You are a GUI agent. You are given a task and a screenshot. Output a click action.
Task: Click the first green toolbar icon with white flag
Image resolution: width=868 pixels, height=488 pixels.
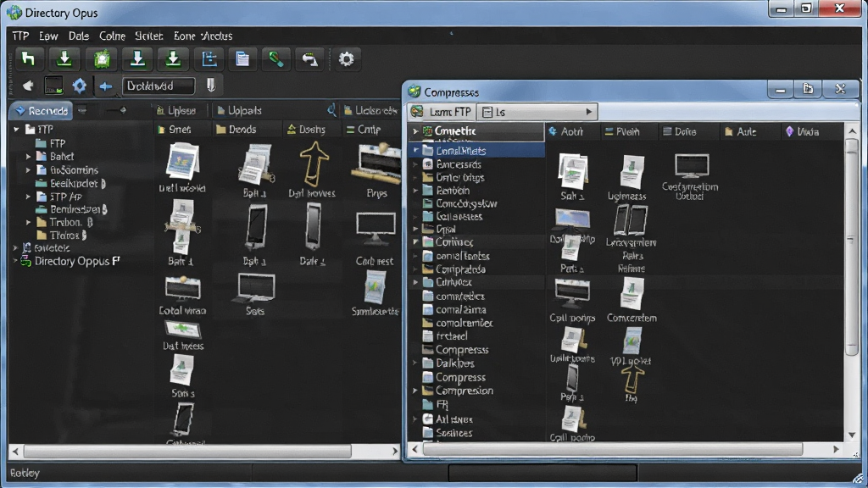click(x=29, y=58)
